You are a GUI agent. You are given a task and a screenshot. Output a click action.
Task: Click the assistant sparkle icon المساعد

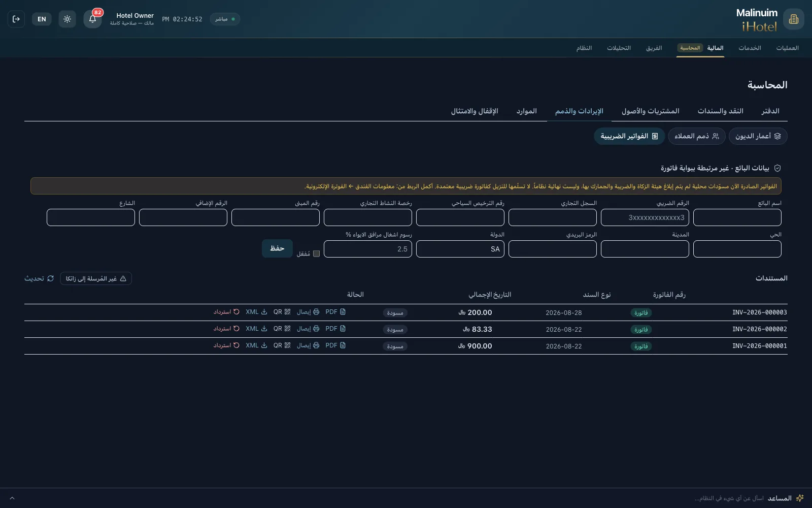800,498
